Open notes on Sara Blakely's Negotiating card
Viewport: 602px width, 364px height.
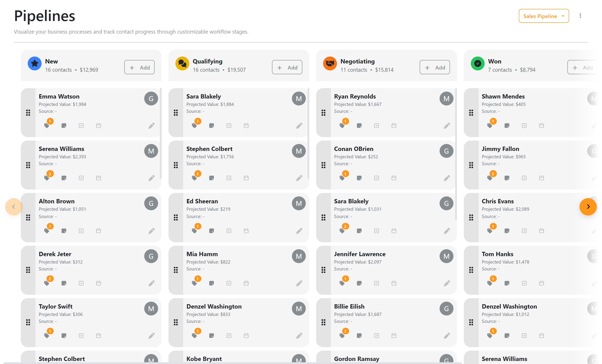pos(359,231)
